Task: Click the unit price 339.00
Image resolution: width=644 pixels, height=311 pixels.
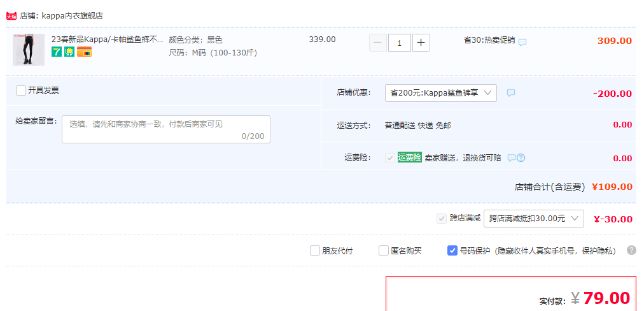Action: (x=322, y=40)
